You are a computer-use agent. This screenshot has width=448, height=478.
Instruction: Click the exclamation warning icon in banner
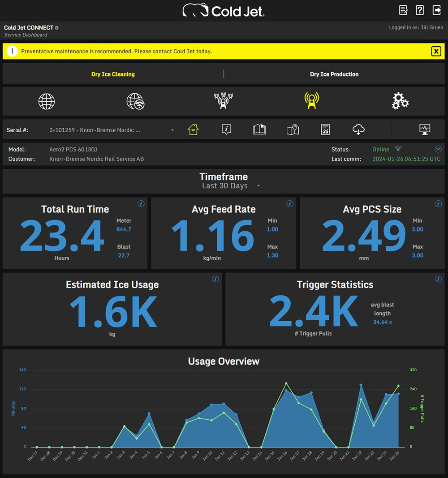(12, 51)
